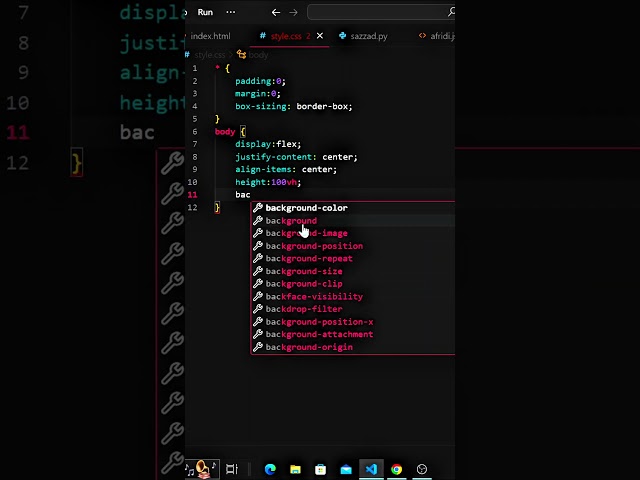Choose the background suggestion
This screenshot has width=640, height=480.
tap(353, 220)
